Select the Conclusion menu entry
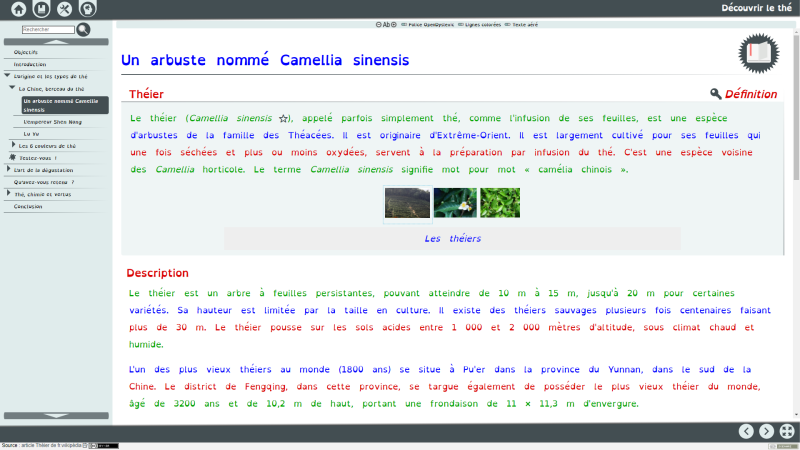Screen dimensions: 800x450 [x=28, y=206]
